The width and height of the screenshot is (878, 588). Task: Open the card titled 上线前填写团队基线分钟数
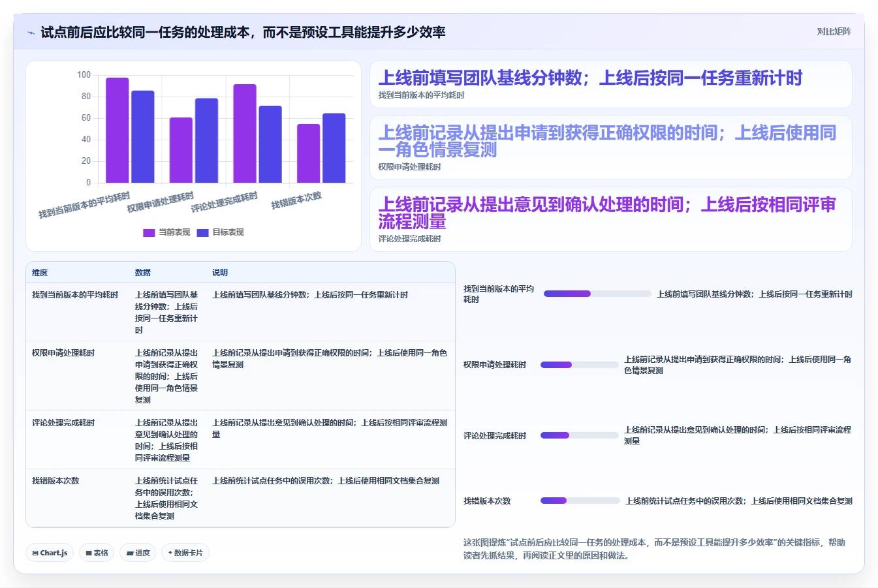[x=610, y=84]
